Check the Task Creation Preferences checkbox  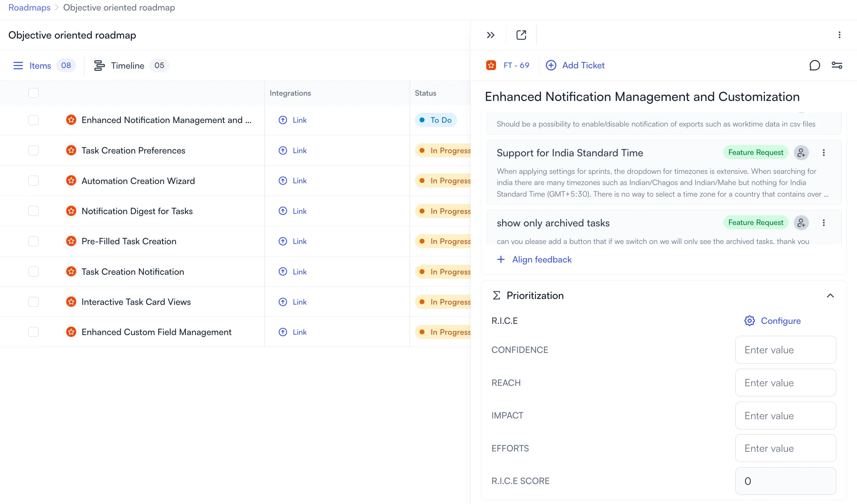click(x=33, y=150)
